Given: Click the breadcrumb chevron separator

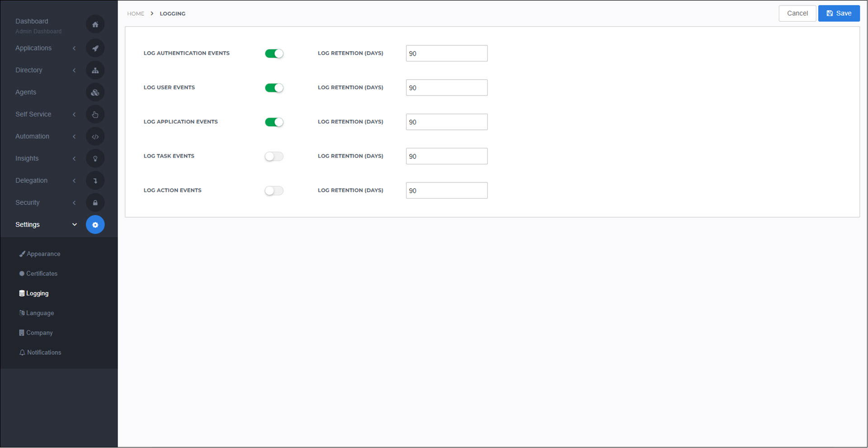Looking at the screenshot, I should coord(152,14).
